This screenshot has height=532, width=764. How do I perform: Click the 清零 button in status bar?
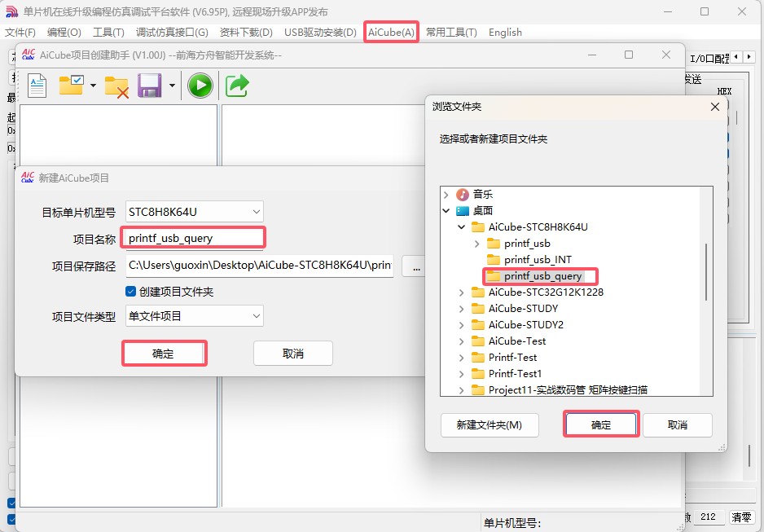[x=741, y=517]
